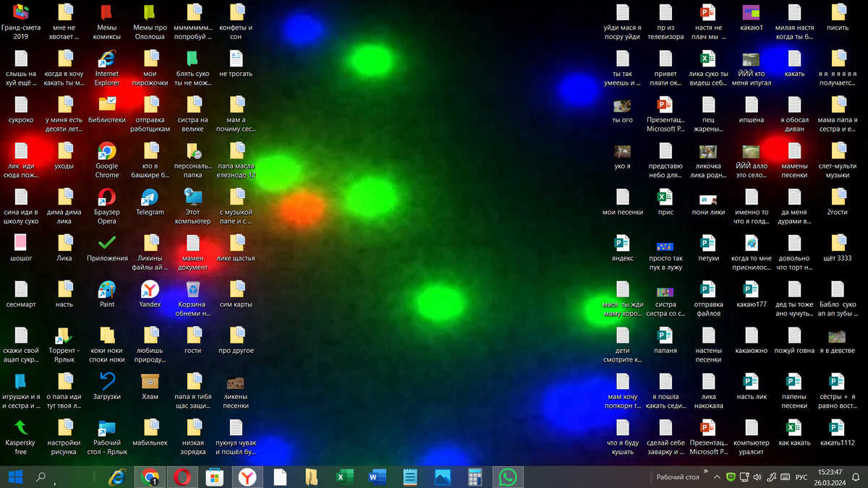Show the touch keyboard from tray
This screenshot has height=488, width=868.
[786, 477]
